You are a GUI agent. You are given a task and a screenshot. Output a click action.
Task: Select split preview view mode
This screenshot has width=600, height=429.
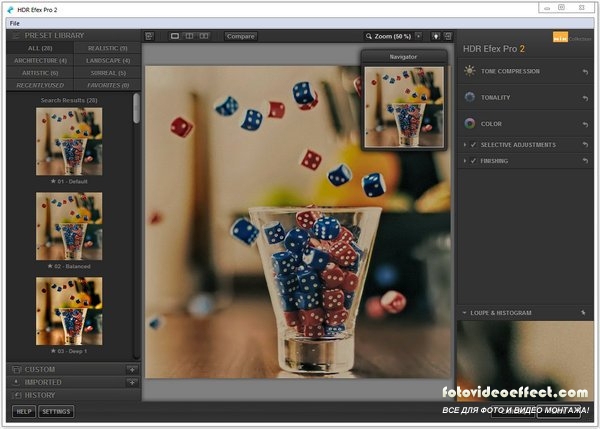point(189,36)
